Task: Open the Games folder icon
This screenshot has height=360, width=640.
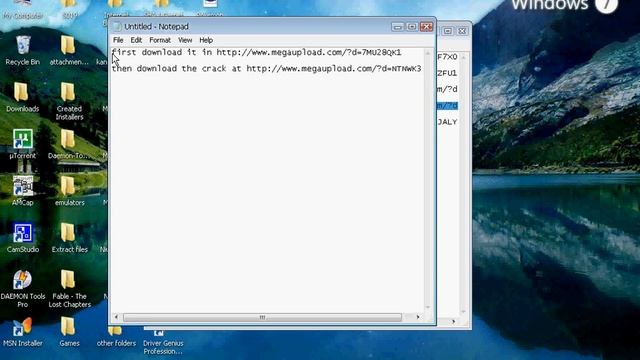Action: (x=69, y=331)
